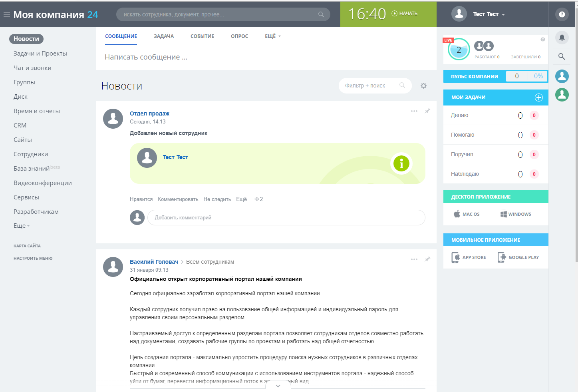Open the GOOGLE PLAY mobile link

click(x=518, y=257)
